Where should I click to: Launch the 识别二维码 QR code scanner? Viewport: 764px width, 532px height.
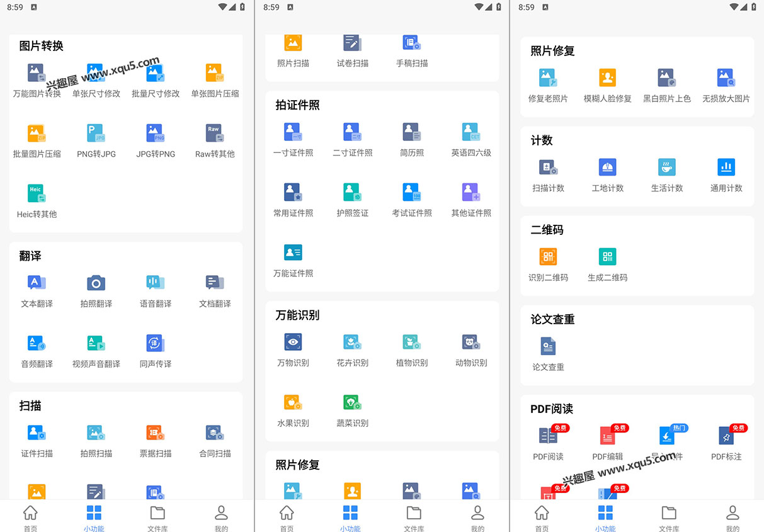click(x=548, y=257)
